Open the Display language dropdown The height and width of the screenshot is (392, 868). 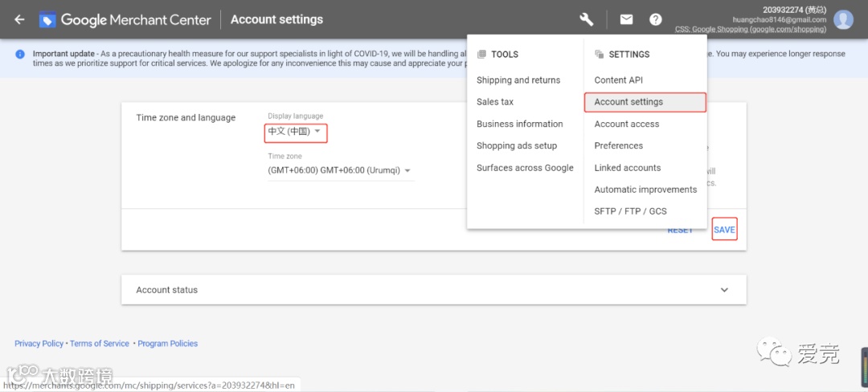tap(296, 132)
